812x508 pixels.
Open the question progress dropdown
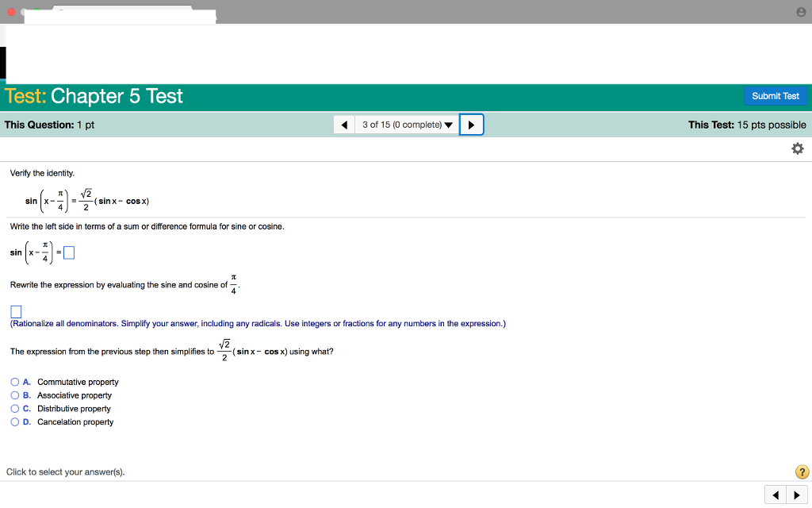[449, 125]
